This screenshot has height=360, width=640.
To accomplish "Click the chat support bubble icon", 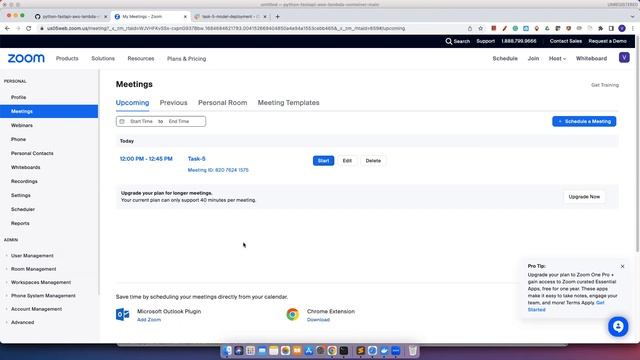I will click(618, 327).
